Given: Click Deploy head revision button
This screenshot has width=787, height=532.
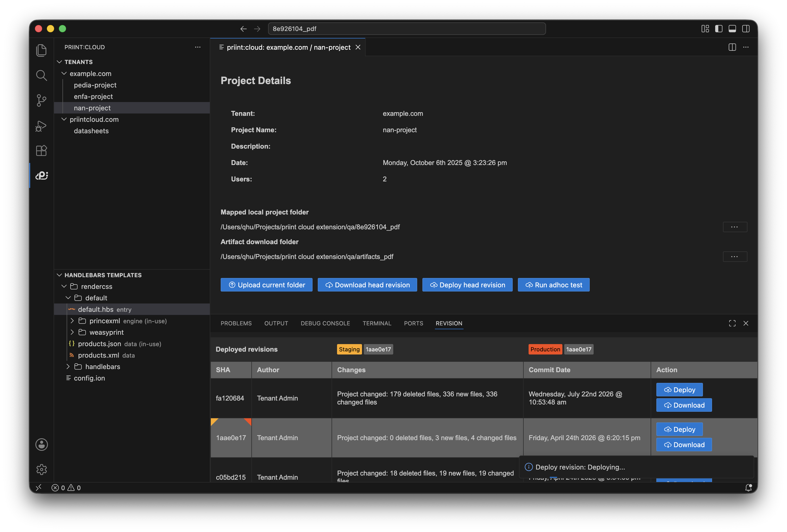Looking at the screenshot, I should click(x=467, y=285).
